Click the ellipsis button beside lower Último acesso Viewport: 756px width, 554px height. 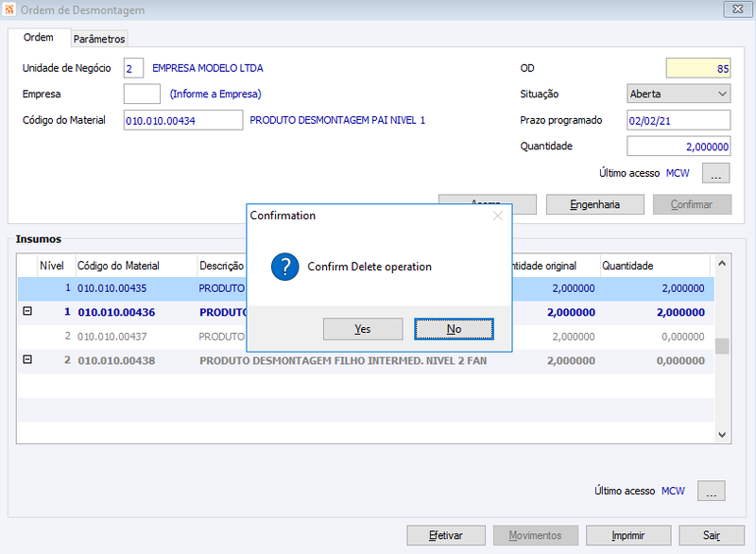[712, 491]
